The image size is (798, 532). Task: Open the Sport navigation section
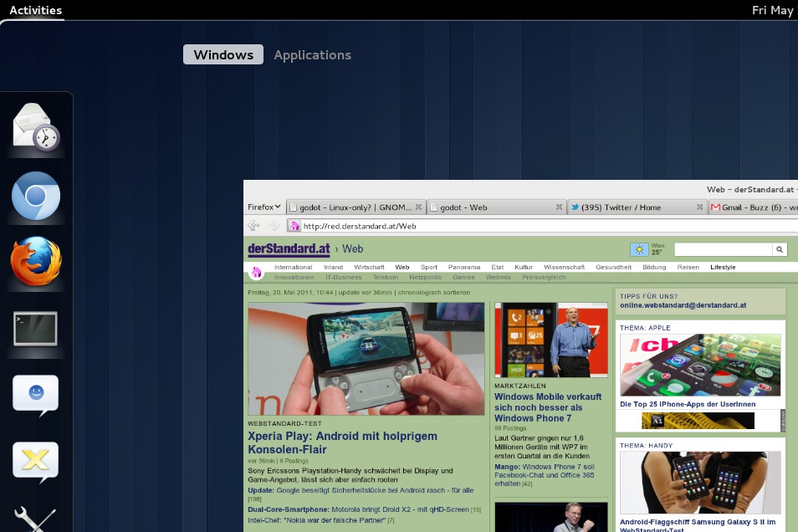(428, 268)
